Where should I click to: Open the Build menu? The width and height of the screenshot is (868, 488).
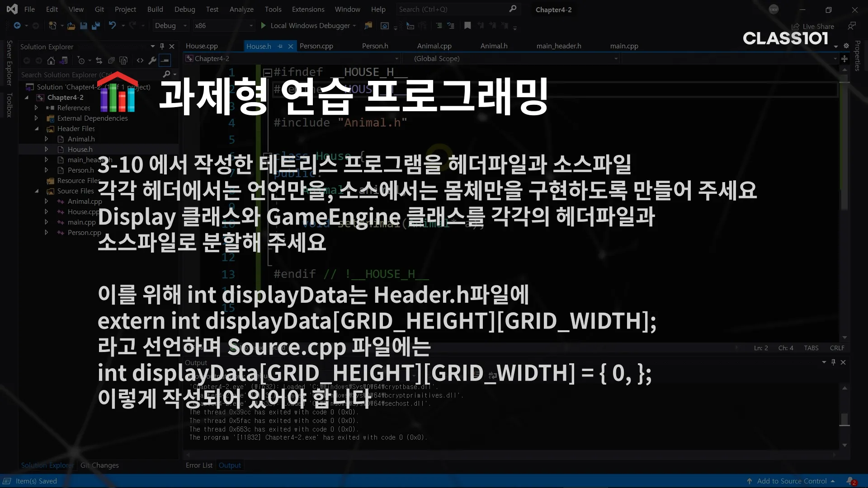155,9
